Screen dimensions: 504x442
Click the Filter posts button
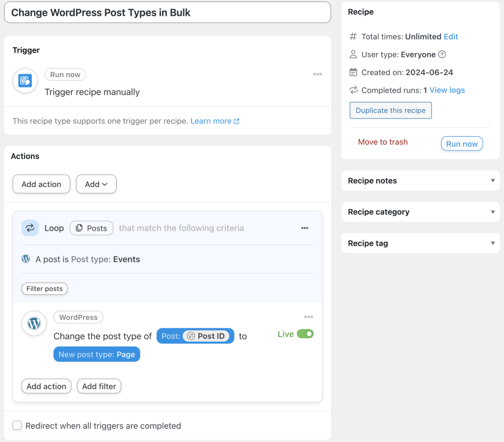point(44,289)
